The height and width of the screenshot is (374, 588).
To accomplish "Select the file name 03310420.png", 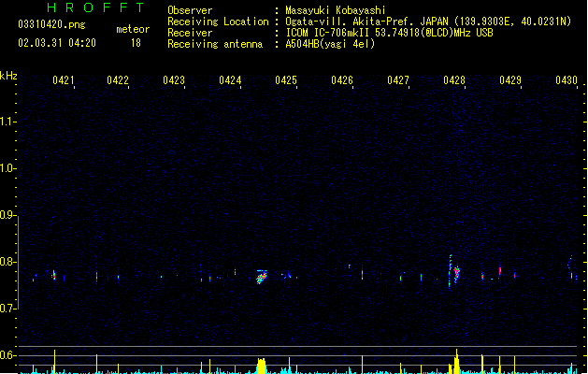I will tap(51, 24).
